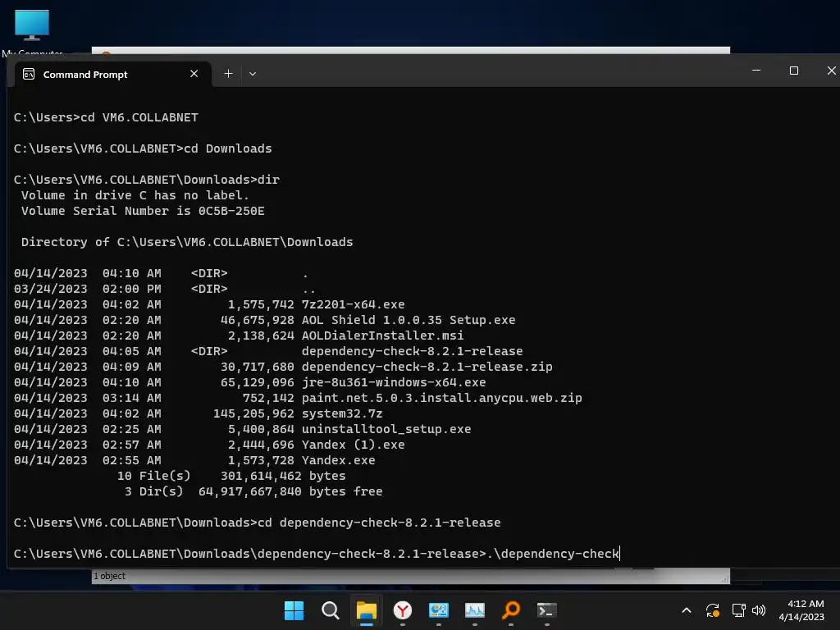This screenshot has height=630, width=840.
Task: Open taskbar Search magnifier
Action: pos(330,610)
